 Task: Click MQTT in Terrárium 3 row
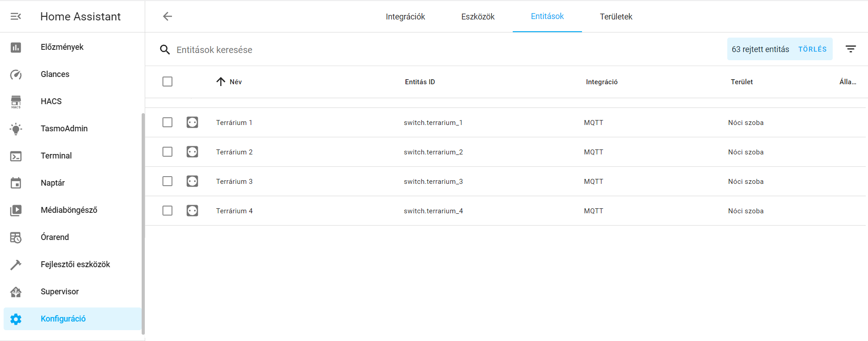(593, 182)
